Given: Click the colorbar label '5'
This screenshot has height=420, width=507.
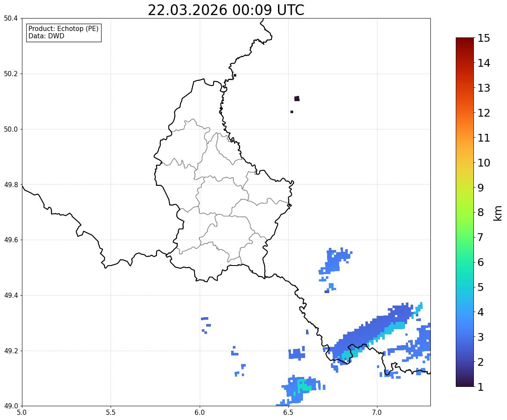Looking at the screenshot, I should [x=480, y=287].
